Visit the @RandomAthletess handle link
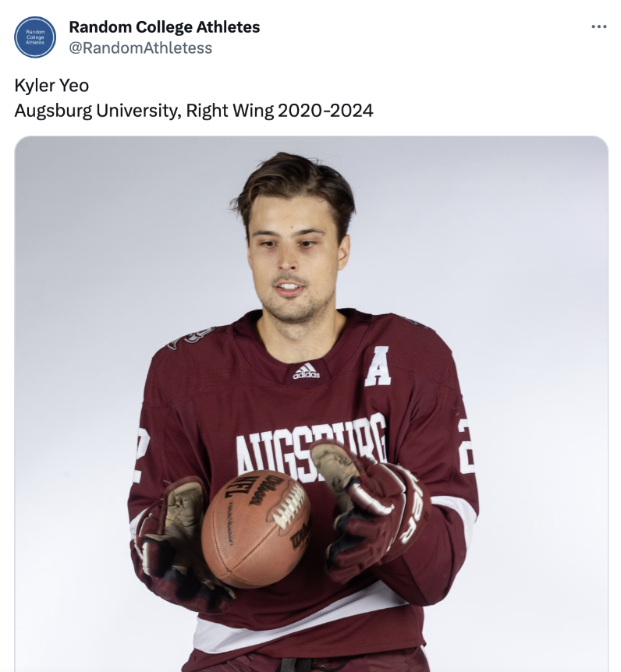The image size is (621, 672). point(140,48)
